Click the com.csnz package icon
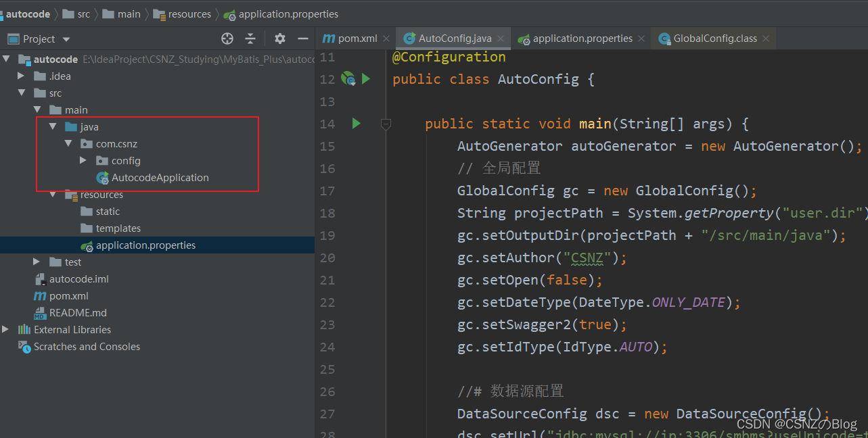Image resolution: width=868 pixels, height=438 pixels. click(x=87, y=144)
